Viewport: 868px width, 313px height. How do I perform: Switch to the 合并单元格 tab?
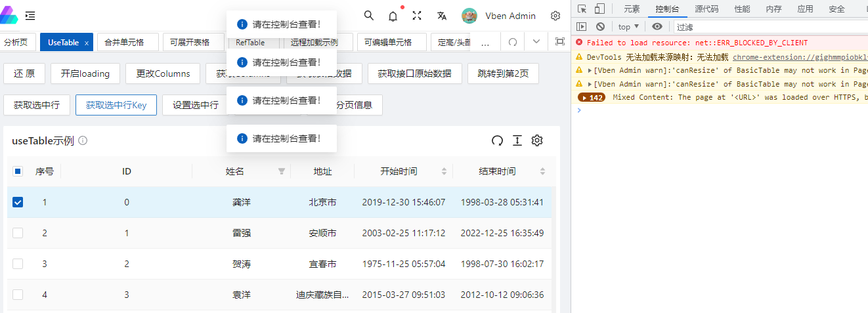[x=128, y=42]
